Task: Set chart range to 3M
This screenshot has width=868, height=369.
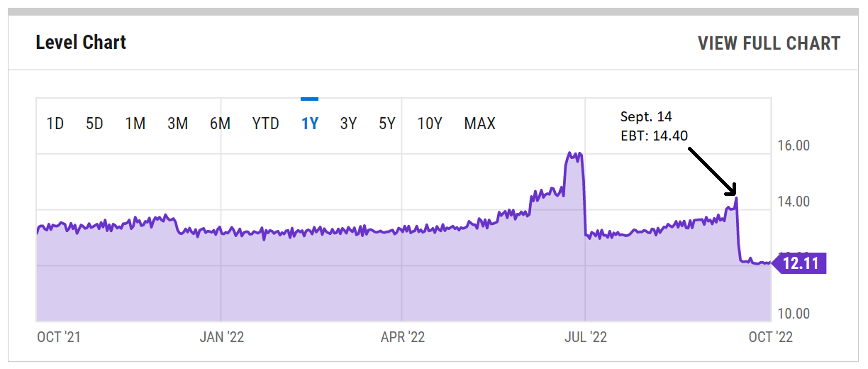Action: (x=177, y=123)
